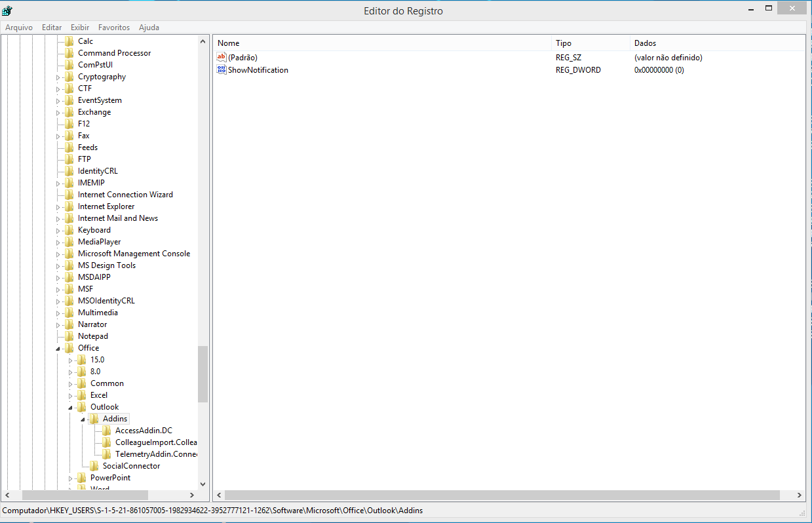
Task: Expand the Microsoft Management Console key
Action: tap(58, 254)
